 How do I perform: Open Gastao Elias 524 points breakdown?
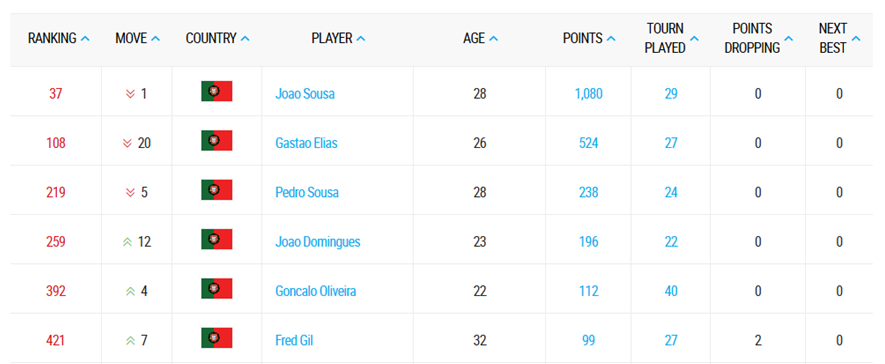[589, 143]
